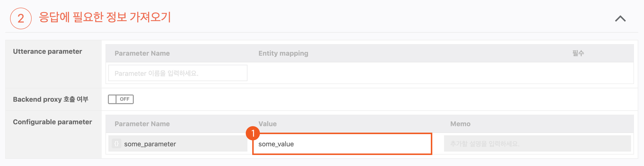
Task: Click the some_value input field
Action: [342, 144]
